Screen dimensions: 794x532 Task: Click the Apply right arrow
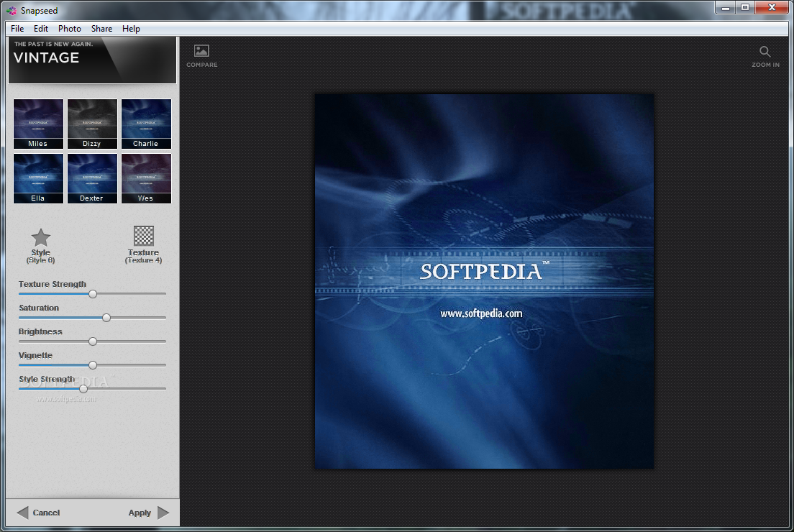tap(163, 513)
